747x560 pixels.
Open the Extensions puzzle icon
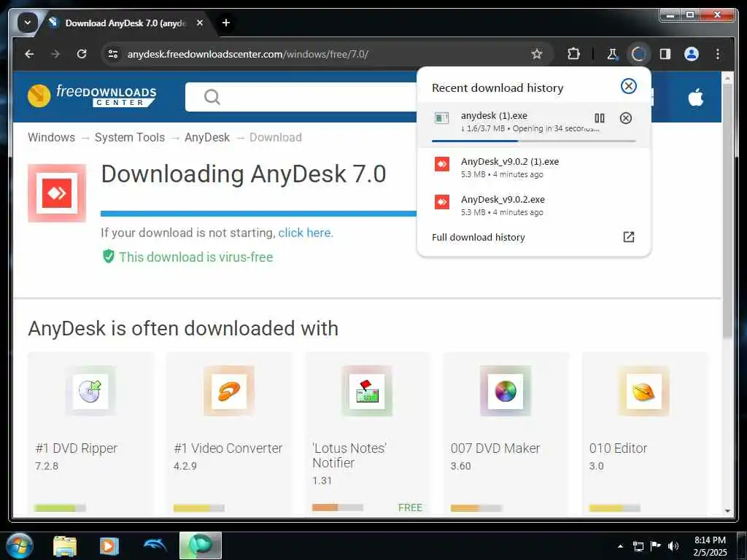click(x=573, y=54)
